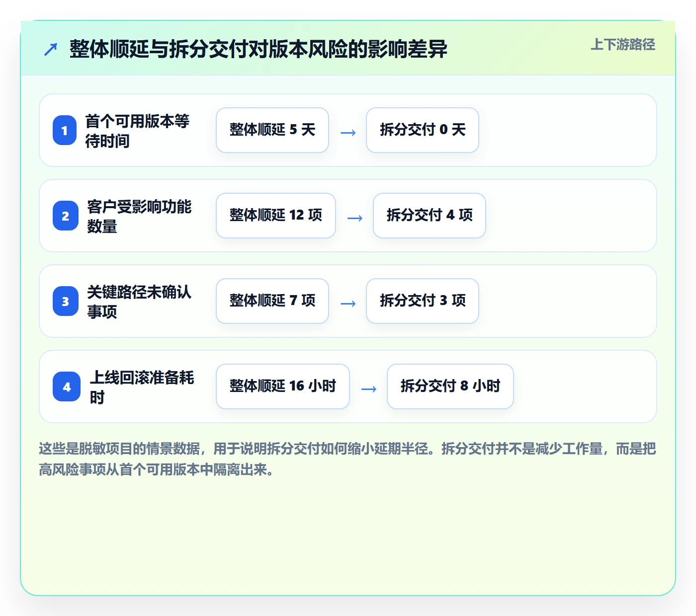
Task: Click the 上线回滚准备耗时 label
Action: coord(142,387)
